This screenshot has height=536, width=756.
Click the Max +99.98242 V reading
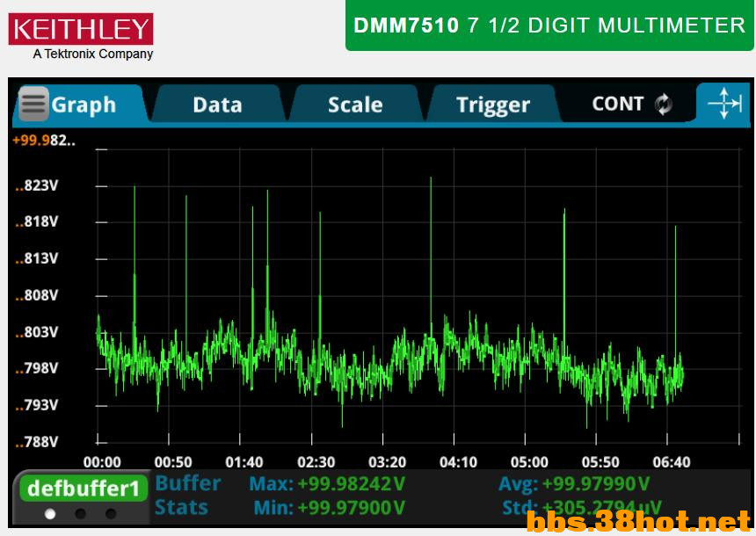[x=327, y=484]
